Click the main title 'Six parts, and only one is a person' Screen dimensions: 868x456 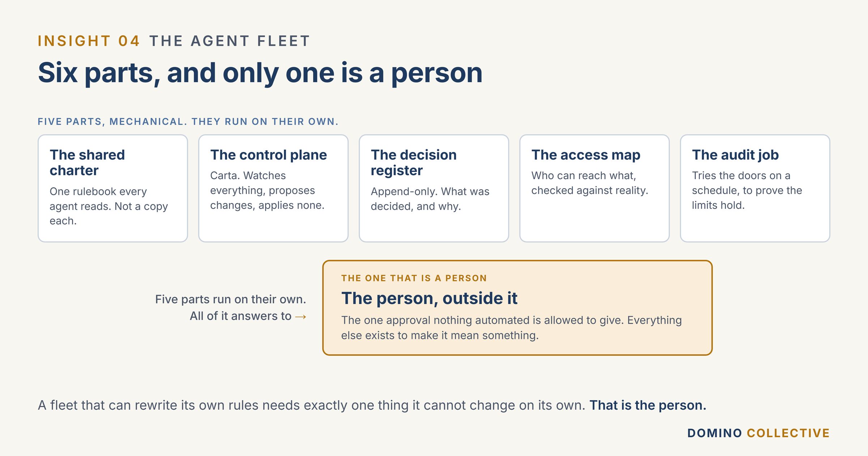(260, 73)
